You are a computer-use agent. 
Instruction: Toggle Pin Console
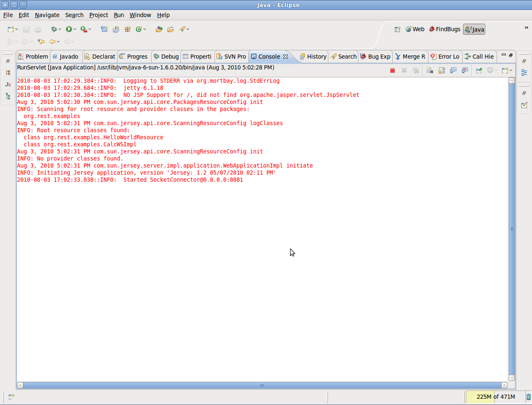coord(479,71)
